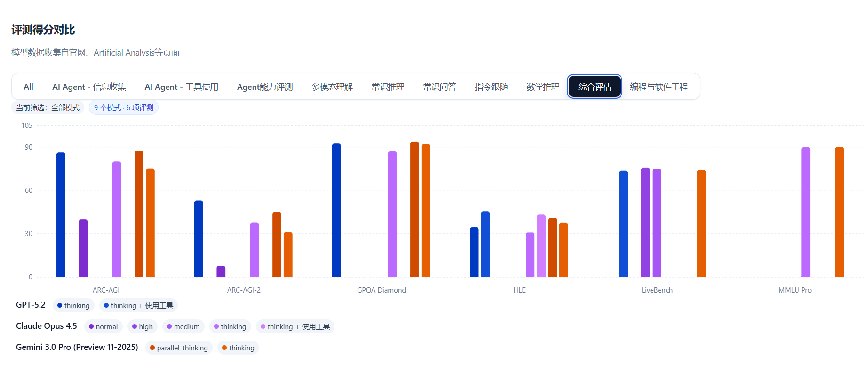This screenshot has height=373, width=868.
Task: Switch to Agent能力评测 tab
Action: coord(264,87)
